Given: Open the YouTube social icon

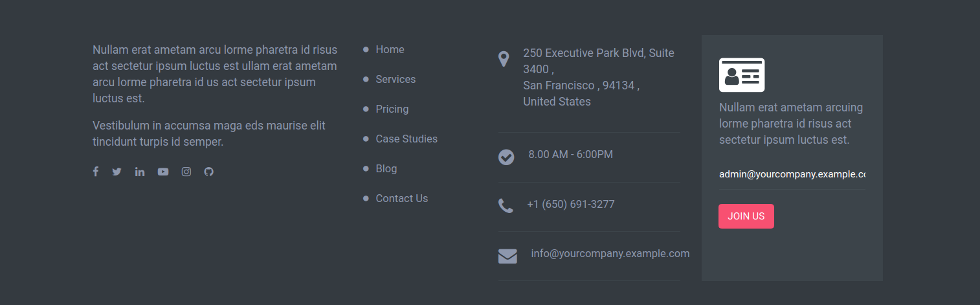Looking at the screenshot, I should [x=163, y=172].
